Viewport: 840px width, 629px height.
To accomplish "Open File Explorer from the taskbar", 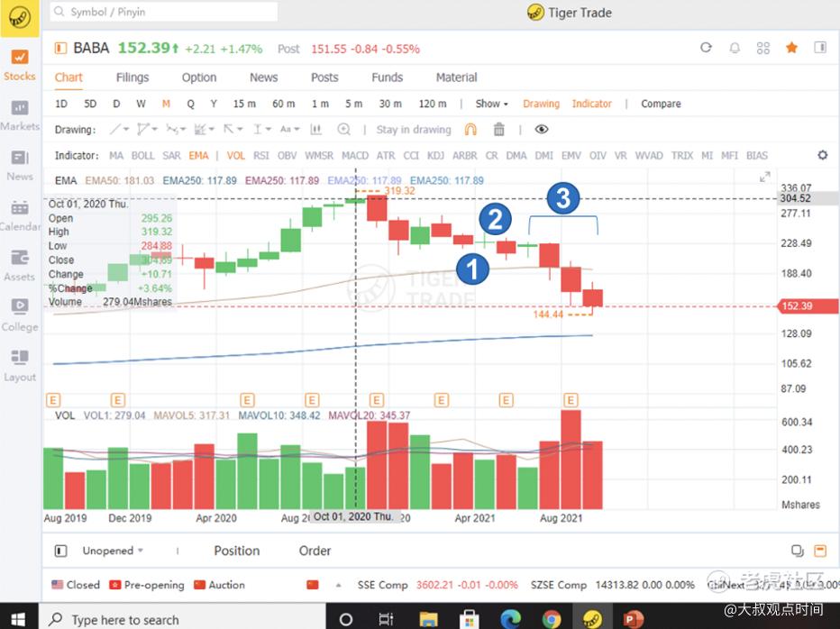I will (x=429, y=619).
